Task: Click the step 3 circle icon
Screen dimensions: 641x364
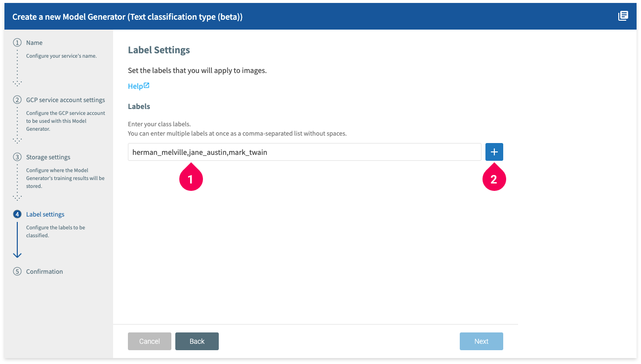Action: pyautogui.click(x=17, y=157)
